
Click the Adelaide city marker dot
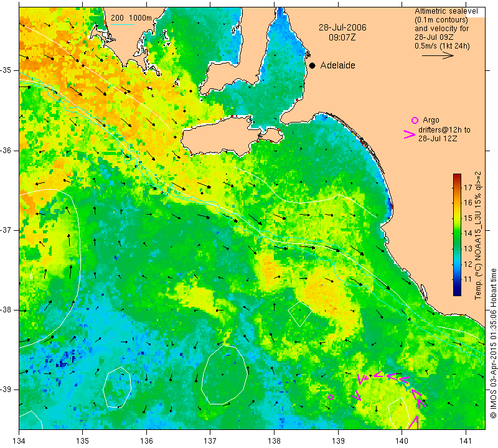click(x=312, y=65)
